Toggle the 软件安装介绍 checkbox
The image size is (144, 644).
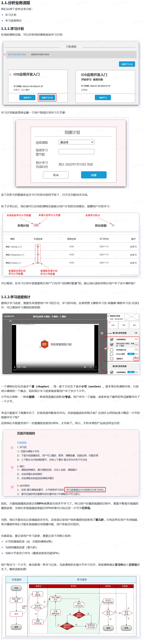click(112, 350)
